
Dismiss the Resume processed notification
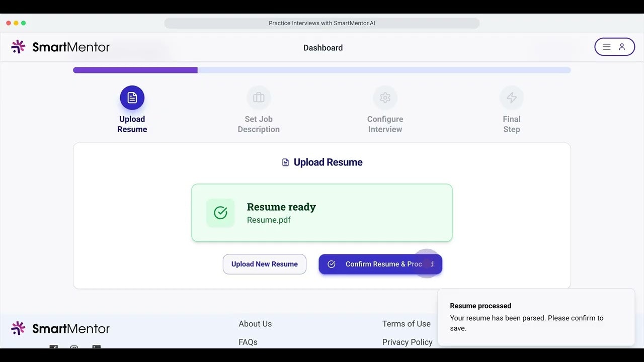click(536, 317)
